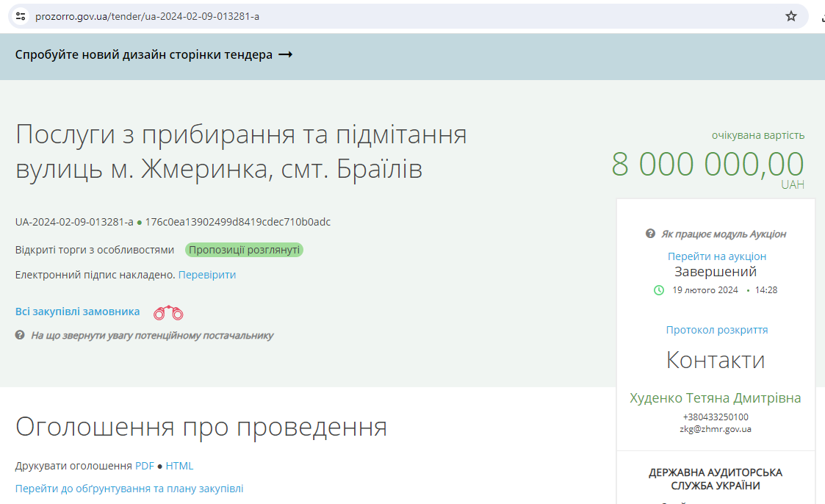
Task: Follow "Перейти до обґрунтування та плану закупівлі"
Action: point(129,487)
